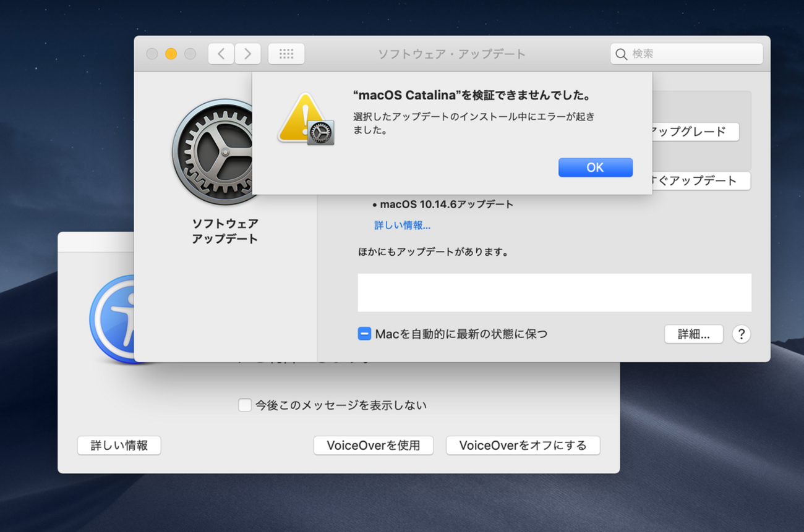Click the alert title 'macOS Catalinaを検証できませんでした'
This screenshot has width=804, height=532.
click(473, 96)
